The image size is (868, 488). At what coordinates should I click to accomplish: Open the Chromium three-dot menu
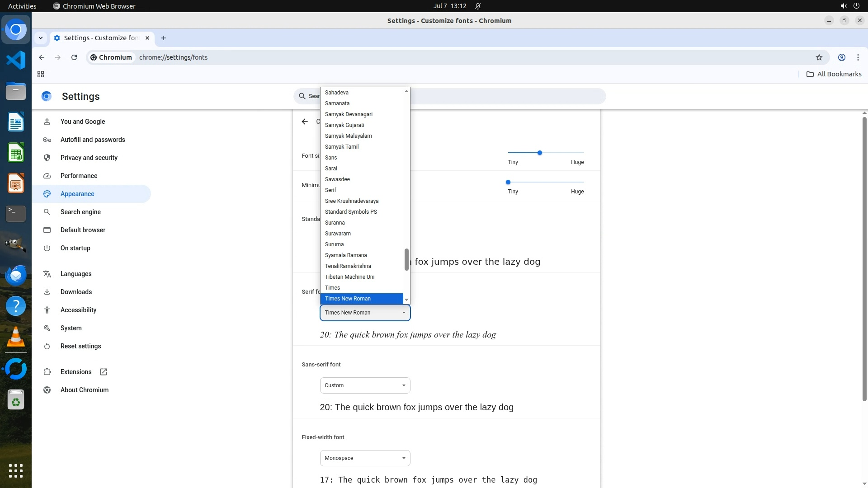(858, 57)
